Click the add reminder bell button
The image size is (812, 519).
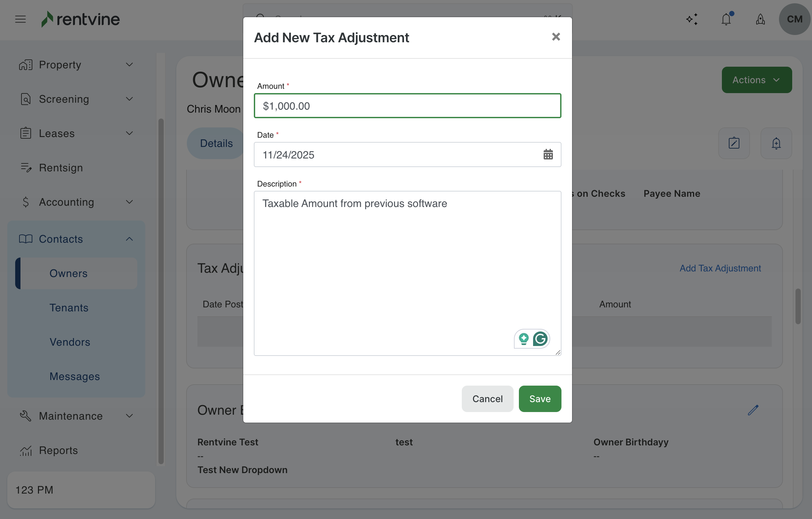(x=776, y=143)
